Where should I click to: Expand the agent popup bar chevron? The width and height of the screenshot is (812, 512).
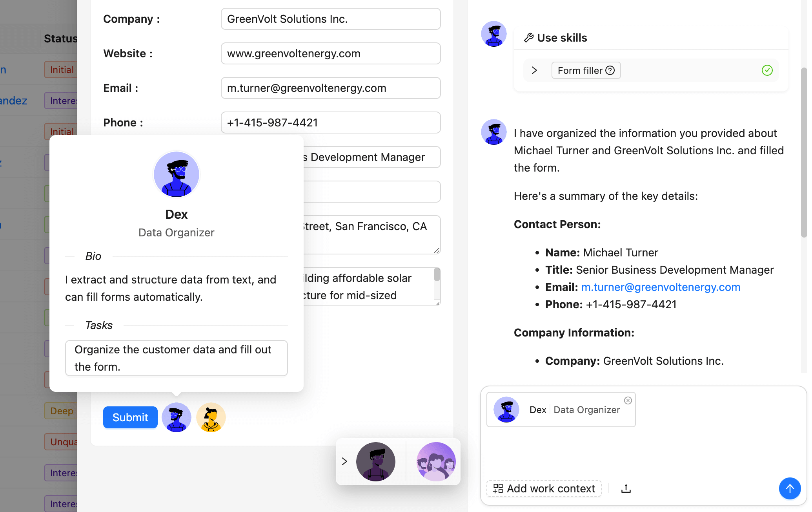(346, 462)
